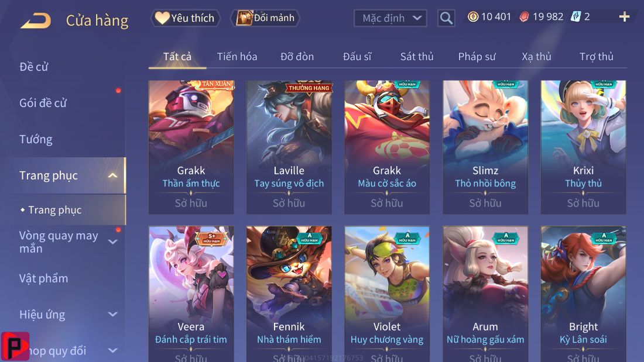Expand the Hiệu ứng sidebar section
The image size is (644, 362).
click(x=112, y=315)
